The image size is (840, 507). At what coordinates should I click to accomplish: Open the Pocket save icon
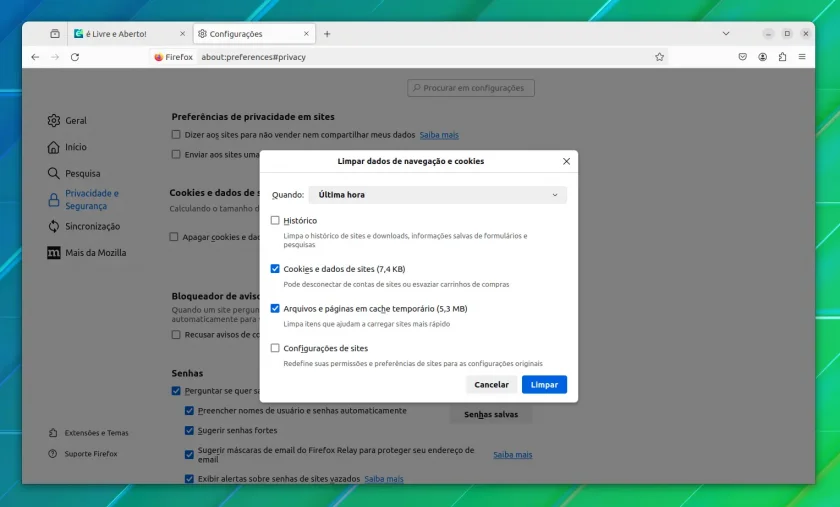[742, 57]
